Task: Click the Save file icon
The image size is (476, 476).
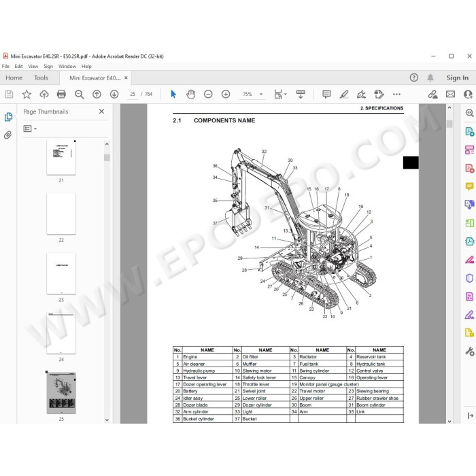Action: [9, 95]
